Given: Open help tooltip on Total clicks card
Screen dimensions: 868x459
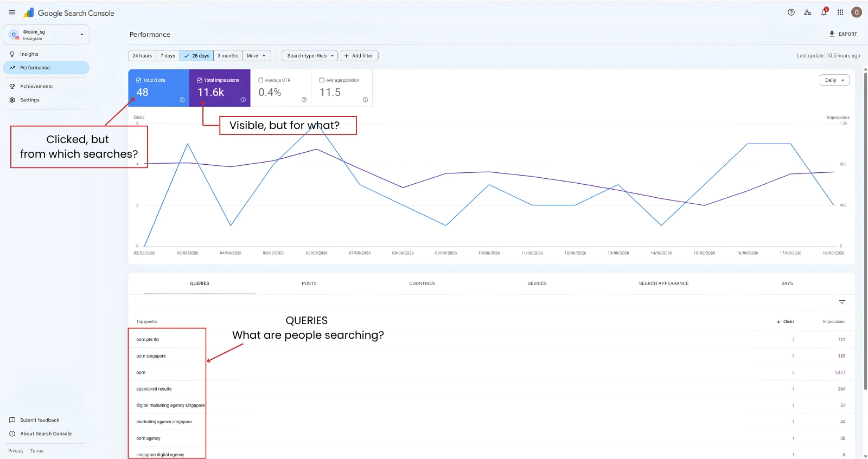Looking at the screenshot, I should click(182, 100).
